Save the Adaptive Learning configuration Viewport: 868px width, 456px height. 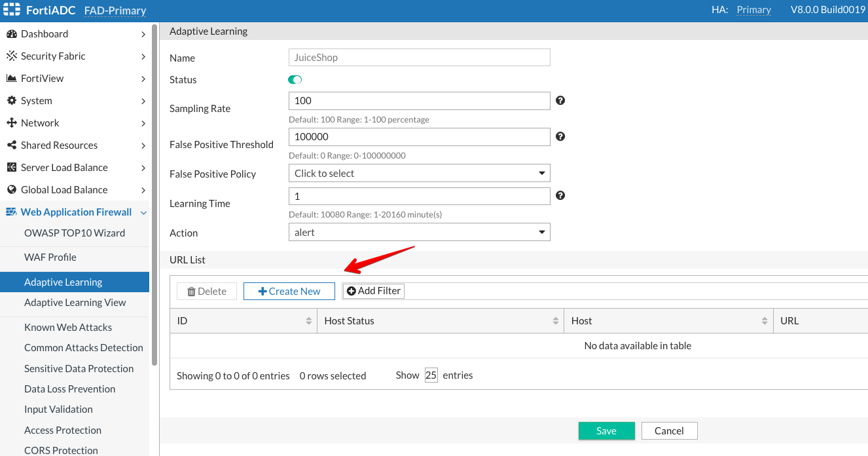(606, 430)
